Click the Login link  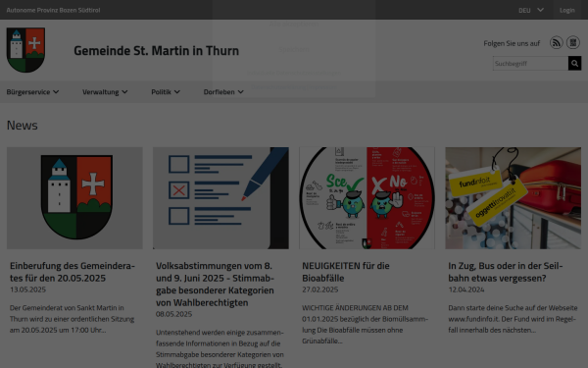(566, 10)
